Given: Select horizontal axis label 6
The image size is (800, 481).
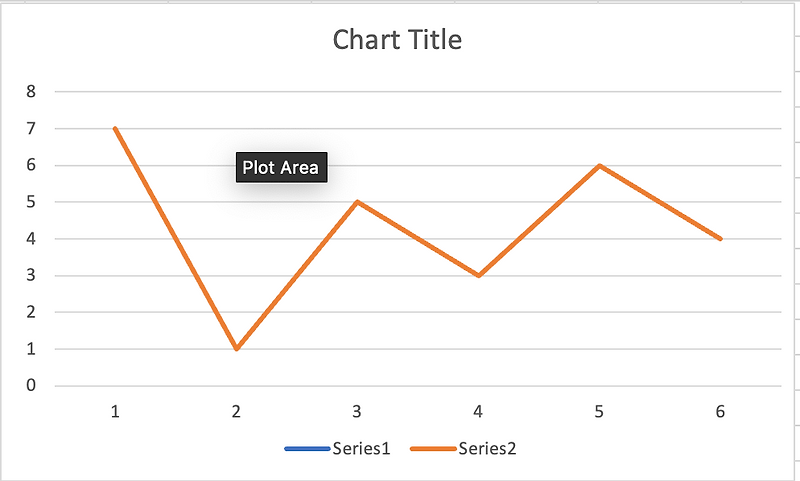Looking at the screenshot, I should point(720,411).
